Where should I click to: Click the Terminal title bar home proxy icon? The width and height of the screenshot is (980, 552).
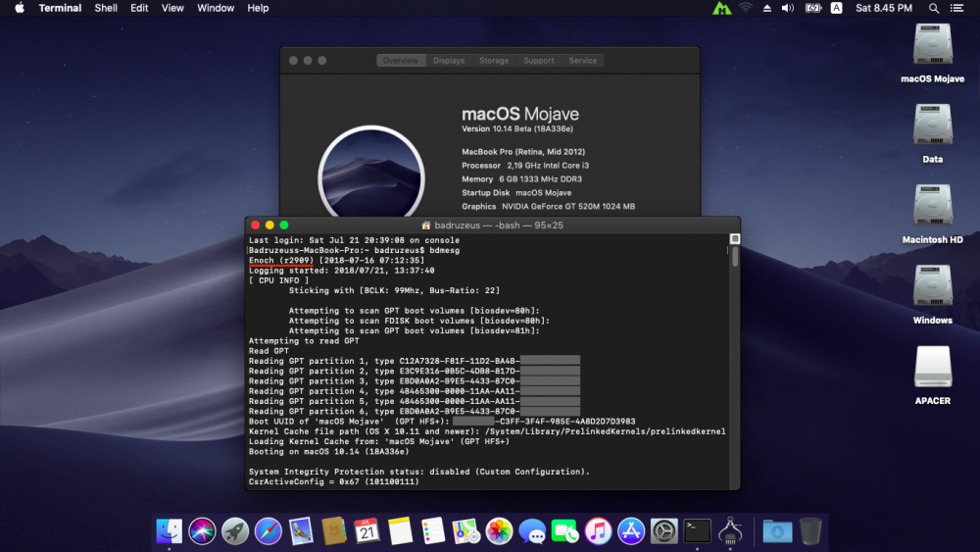pyautogui.click(x=426, y=226)
